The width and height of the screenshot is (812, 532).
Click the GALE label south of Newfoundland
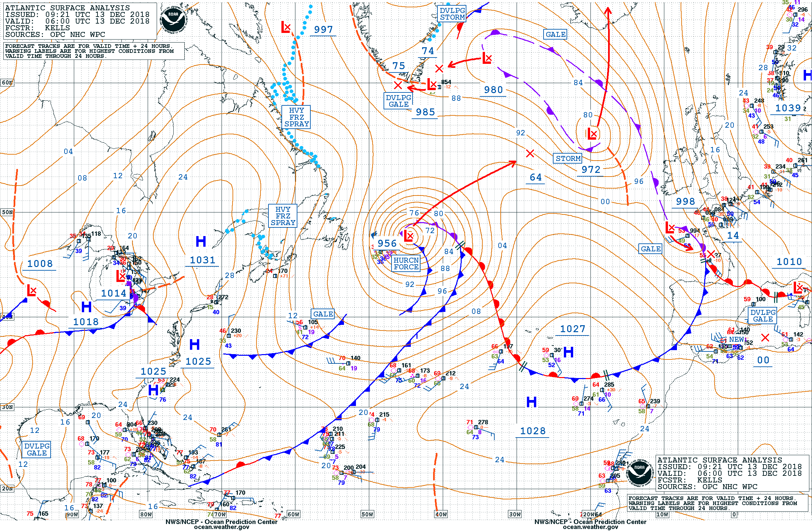tap(323, 314)
